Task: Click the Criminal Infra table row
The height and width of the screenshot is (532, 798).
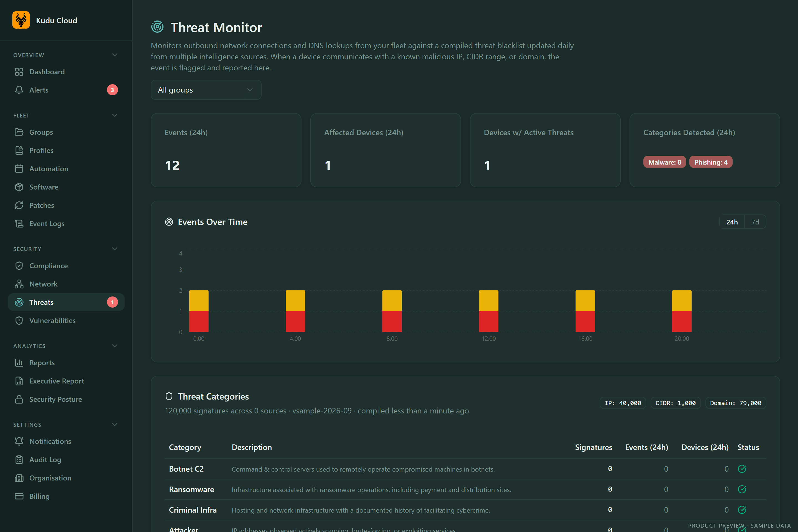Action: [x=465, y=510]
